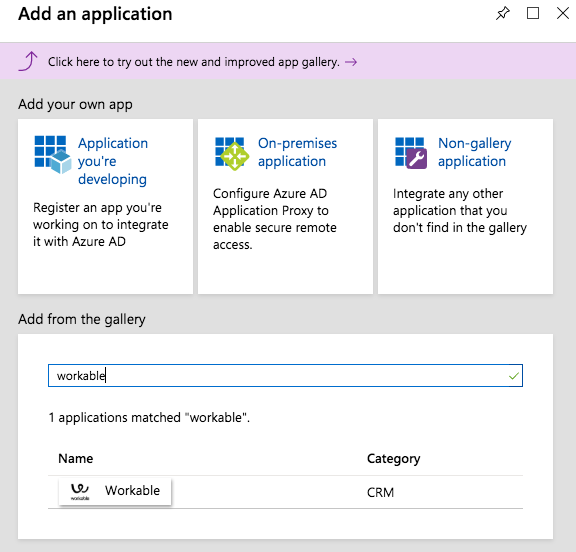This screenshot has height=552, width=576.
Task: Click the green checkmark in search field
Action: pyautogui.click(x=514, y=376)
